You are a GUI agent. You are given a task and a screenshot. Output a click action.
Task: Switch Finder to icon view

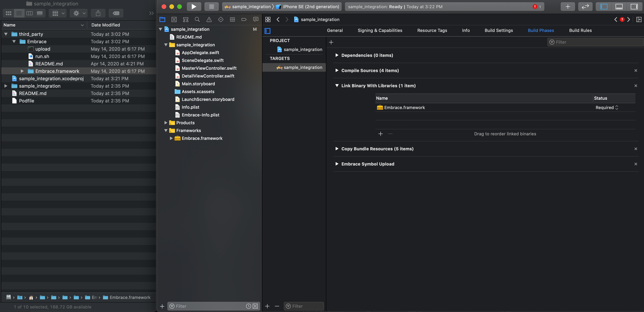tap(8, 13)
